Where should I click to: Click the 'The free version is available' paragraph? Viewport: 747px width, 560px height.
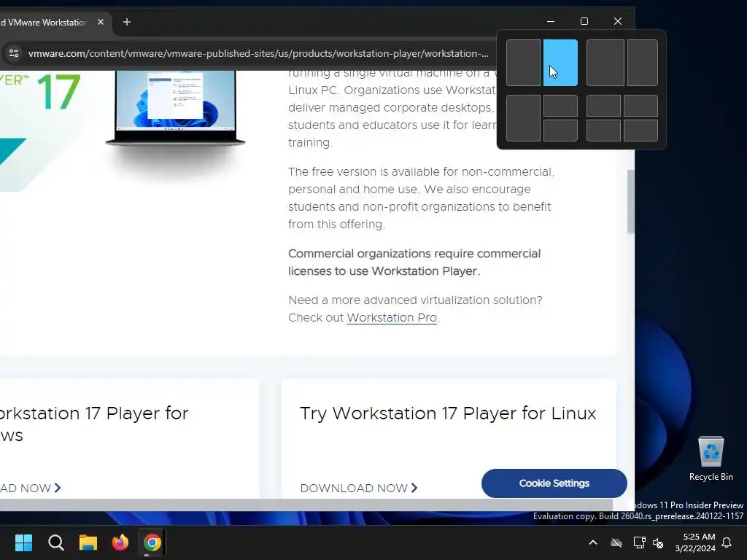[x=421, y=198]
